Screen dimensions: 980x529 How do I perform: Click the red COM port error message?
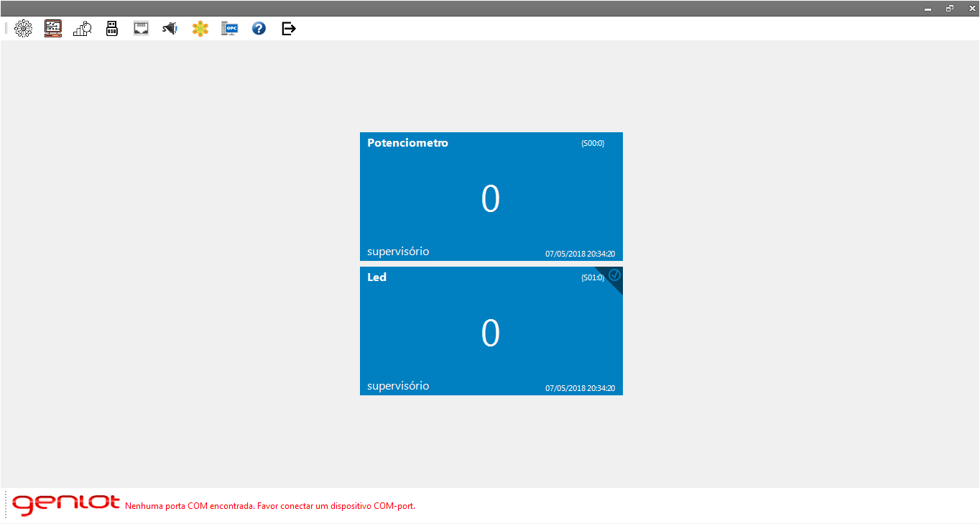tap(270, 506)
